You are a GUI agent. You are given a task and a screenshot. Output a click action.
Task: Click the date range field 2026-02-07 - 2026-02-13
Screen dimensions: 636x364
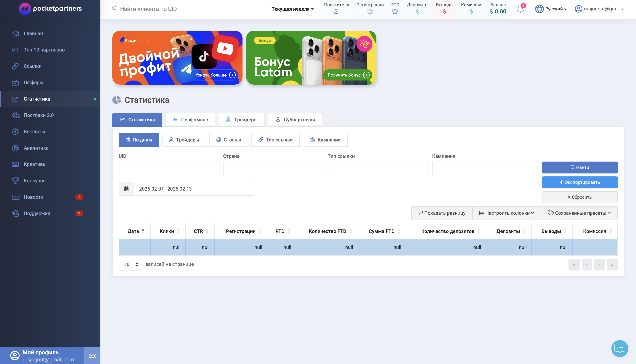(x=194, y=189)
